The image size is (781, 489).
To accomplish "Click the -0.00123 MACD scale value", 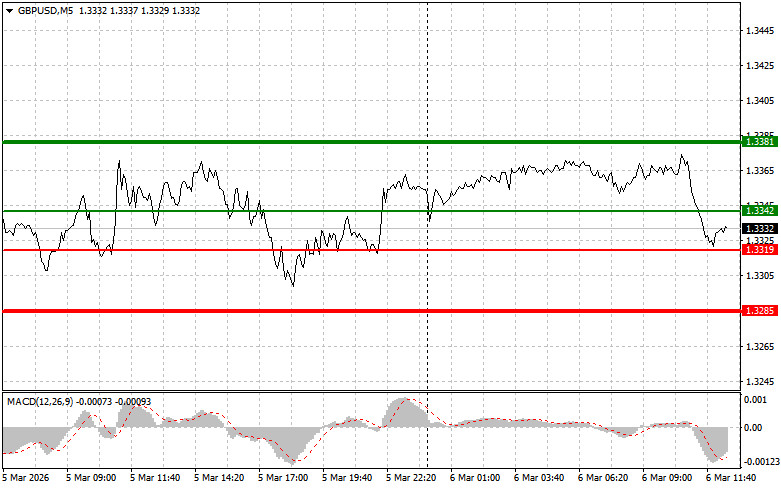I will coord(759,461).
